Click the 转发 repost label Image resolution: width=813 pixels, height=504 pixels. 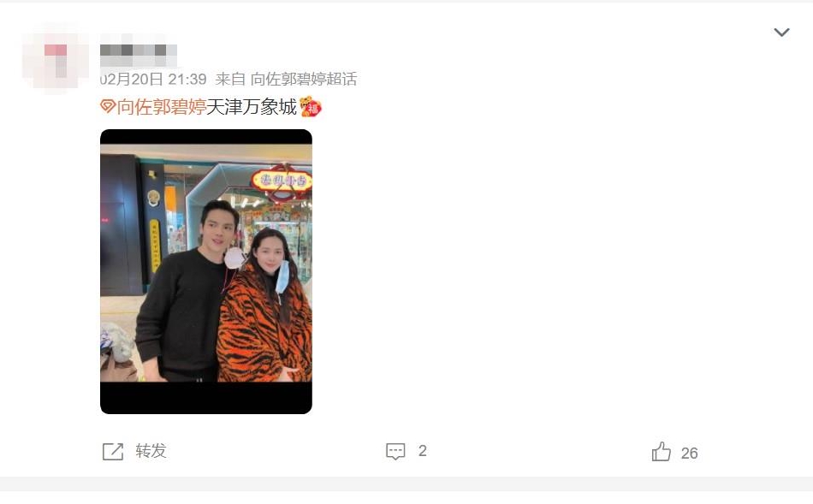(x=151, y=451)
